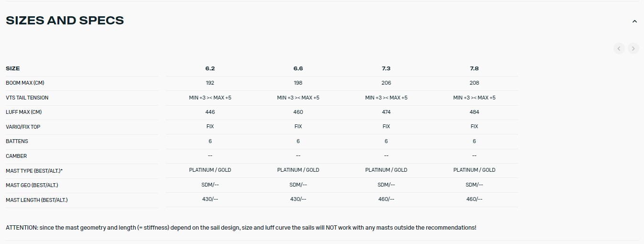Click the Camber row label
The width and height of the screenshot is (644, 244).
pos(16,156)
